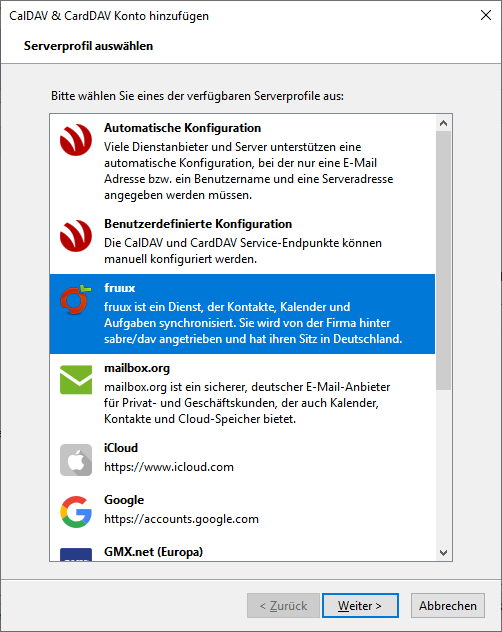This screenshot has height=632, width=502.
Task: Pick the GMX.net (Europa) profile
Action: 242,550
